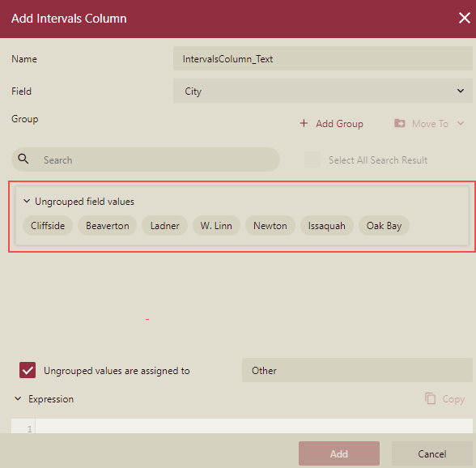Check Select All Search Result
This screenshot has height=468, width=476.
point(312,160)
